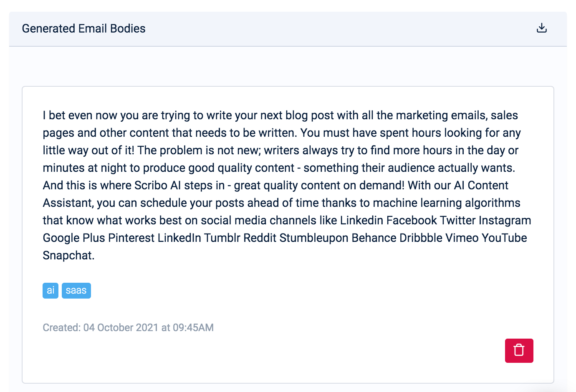Click the word "Snapchat" in the email

click(x=67, y=255)
